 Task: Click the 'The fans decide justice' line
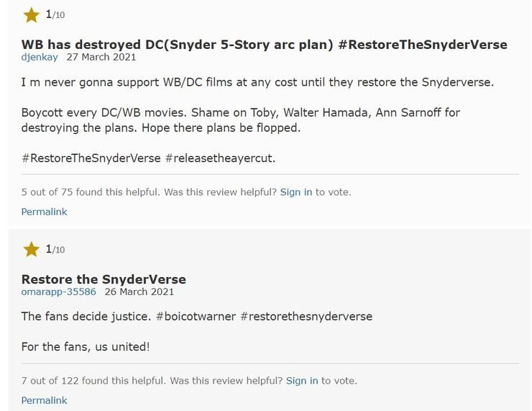(196, 317)
